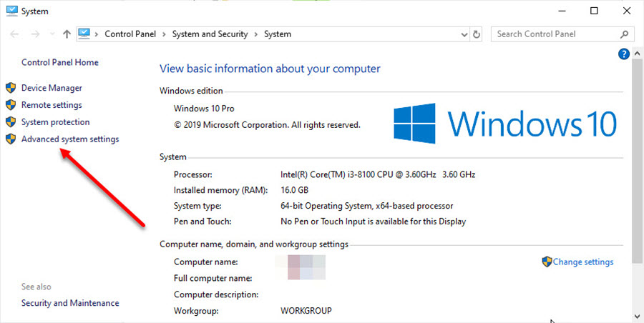This screenshot has width=644, height=323.
Task: Minimize the System window
Action: coord(561,11)
